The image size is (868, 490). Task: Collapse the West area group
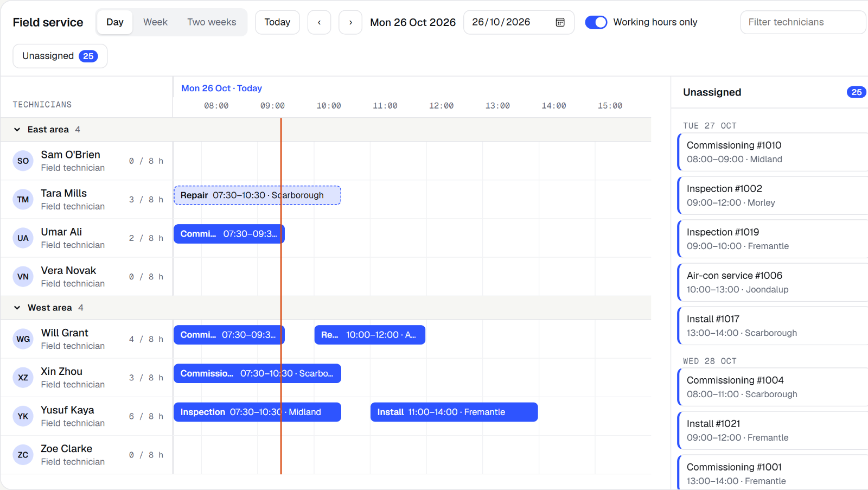pyautogui.click(x=17, y=308)
